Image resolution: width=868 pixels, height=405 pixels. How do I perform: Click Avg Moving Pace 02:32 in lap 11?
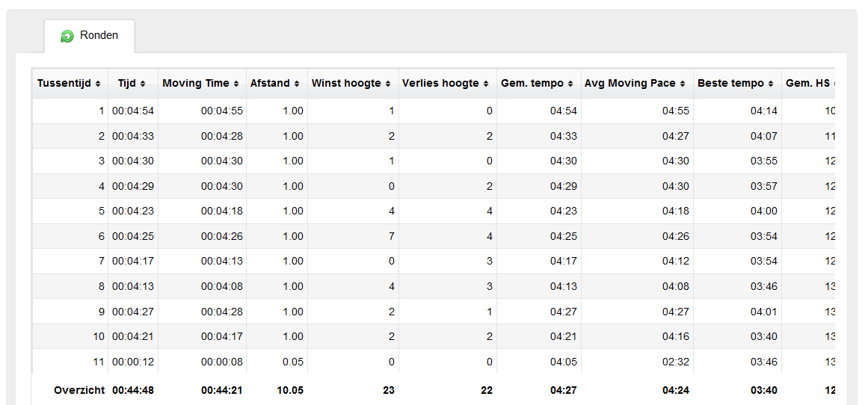point(675,362)
